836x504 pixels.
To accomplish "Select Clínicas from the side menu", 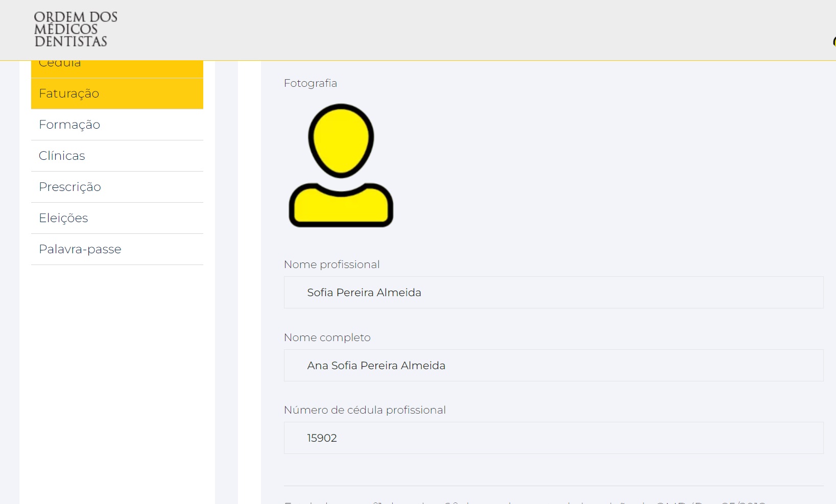I will click(x=117, y=156).
